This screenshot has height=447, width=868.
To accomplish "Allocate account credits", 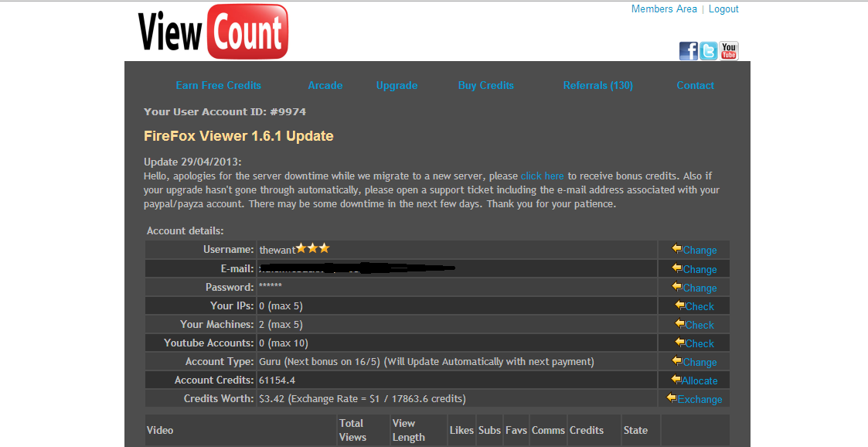I will tap(700, 380).
